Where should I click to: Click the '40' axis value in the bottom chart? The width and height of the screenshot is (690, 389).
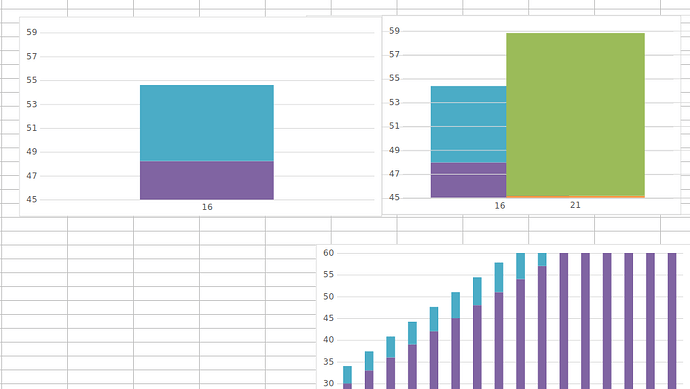pos(329,340)
